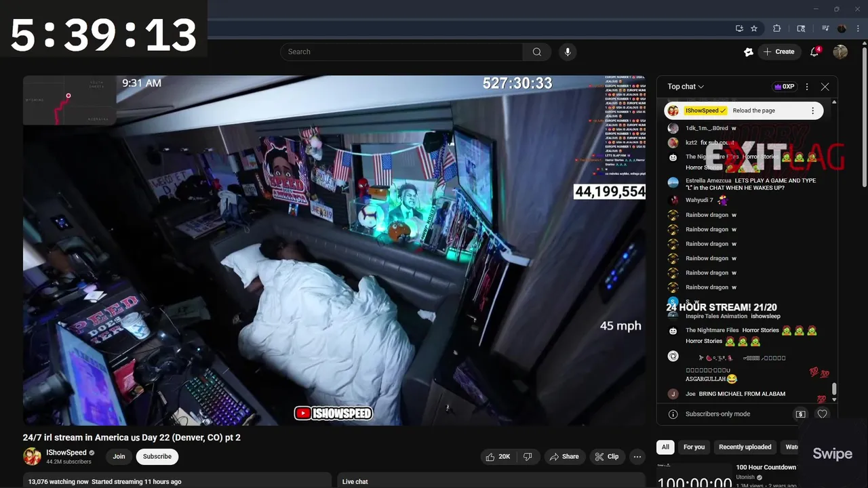Open the Create menu
This screenshot has width=868, height=488.
click(779, 52)
